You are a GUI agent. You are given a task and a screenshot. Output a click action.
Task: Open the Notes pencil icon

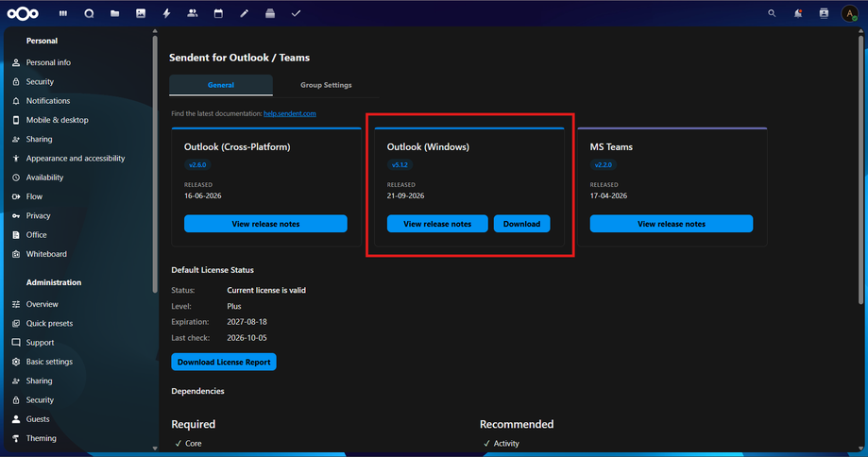click(x=244, y=13)
